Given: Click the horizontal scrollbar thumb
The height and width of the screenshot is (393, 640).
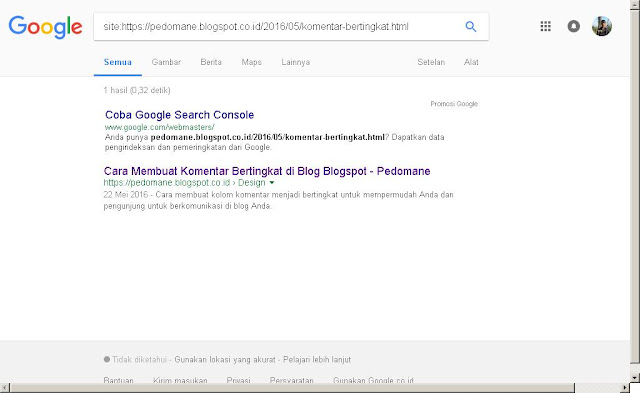Looking at the screenshot, I should pos(292,388).
